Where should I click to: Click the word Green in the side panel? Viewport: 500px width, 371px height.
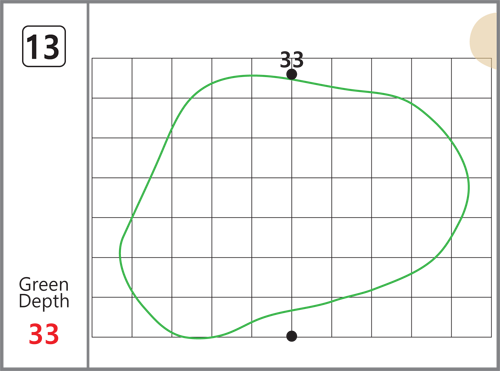click(x=44, y=284)
